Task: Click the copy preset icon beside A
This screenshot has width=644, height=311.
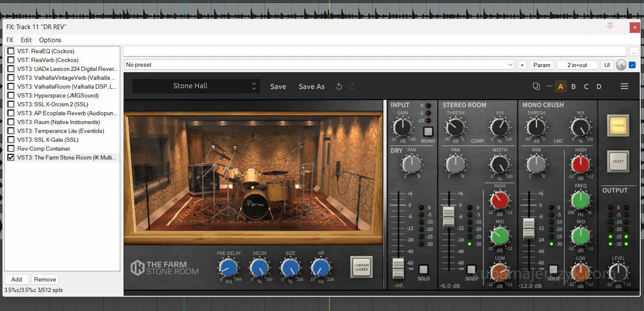Action: pyautogui.click(x=536, y=86)
